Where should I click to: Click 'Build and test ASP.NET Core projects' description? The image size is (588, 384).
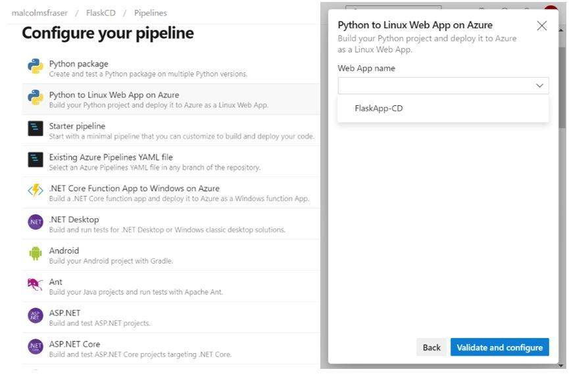pyautogui.click(x=140, y=354)
